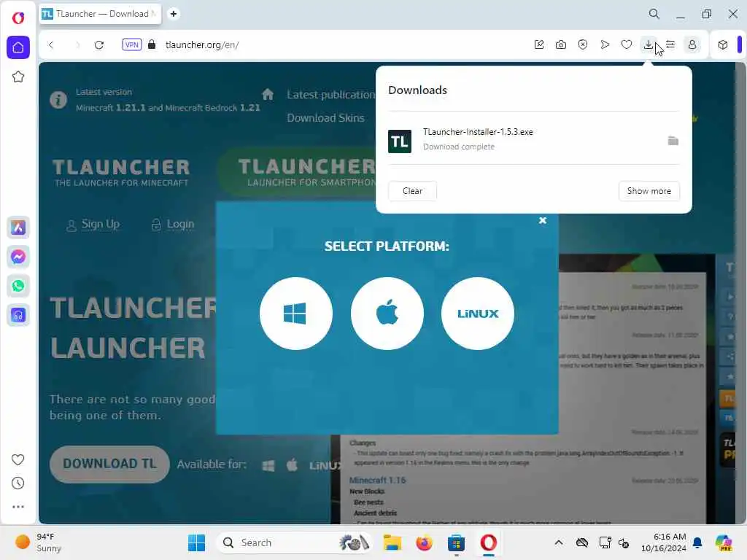
Task: Open the Start Page home sidebar icon
Action: tap(18, 47)
